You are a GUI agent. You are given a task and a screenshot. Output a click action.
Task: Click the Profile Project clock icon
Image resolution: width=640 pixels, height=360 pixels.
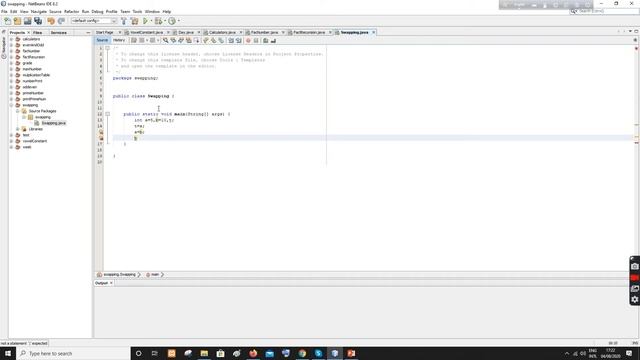coord(172,21)
